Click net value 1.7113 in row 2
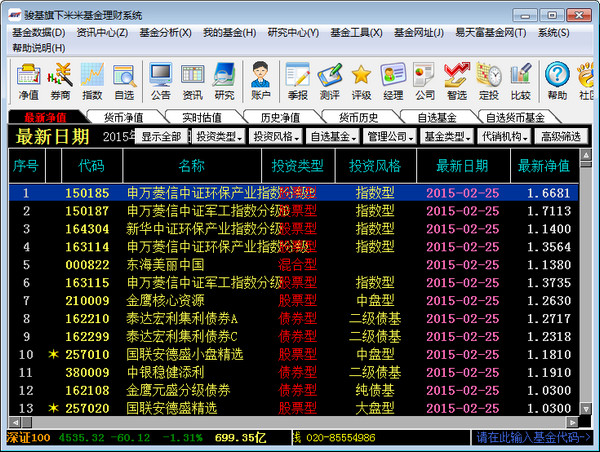The width and height of the screenshot is (600, 452). pyautogui.click(x=549, y=211)
